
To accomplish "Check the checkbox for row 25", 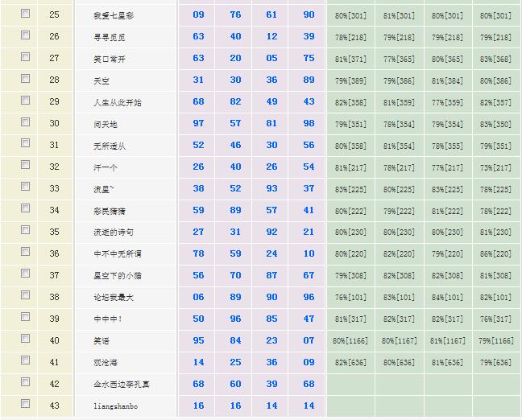I will coord(26,14).
